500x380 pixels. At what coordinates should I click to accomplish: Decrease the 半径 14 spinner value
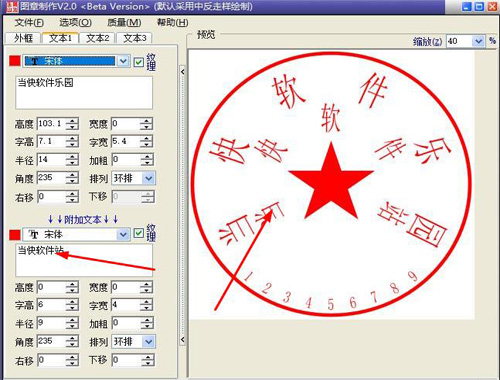click(x=72, y=163)
